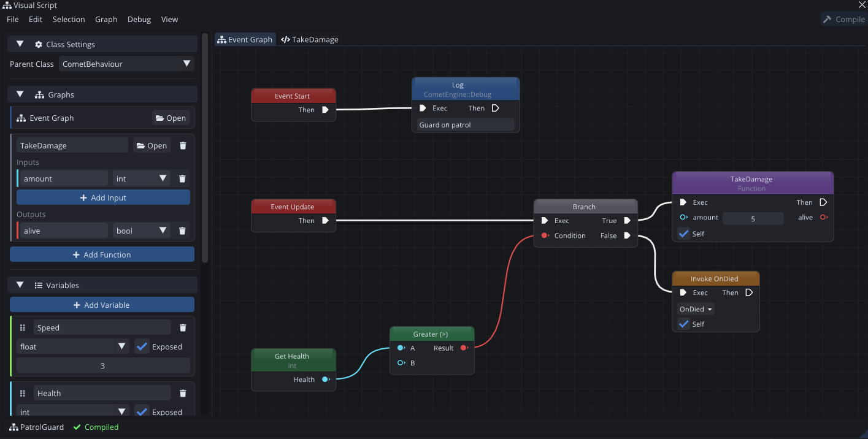868x439 pixels.
Task: Click the Add Input button
Action: (103, 197)
